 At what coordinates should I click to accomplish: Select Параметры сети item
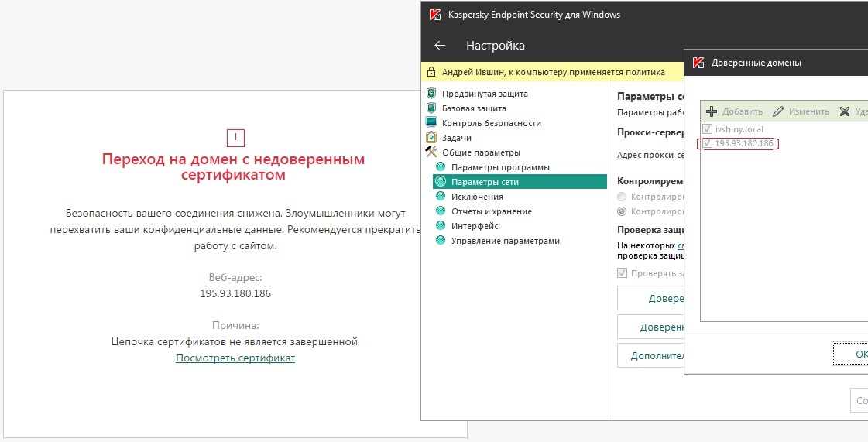(520, 181)
